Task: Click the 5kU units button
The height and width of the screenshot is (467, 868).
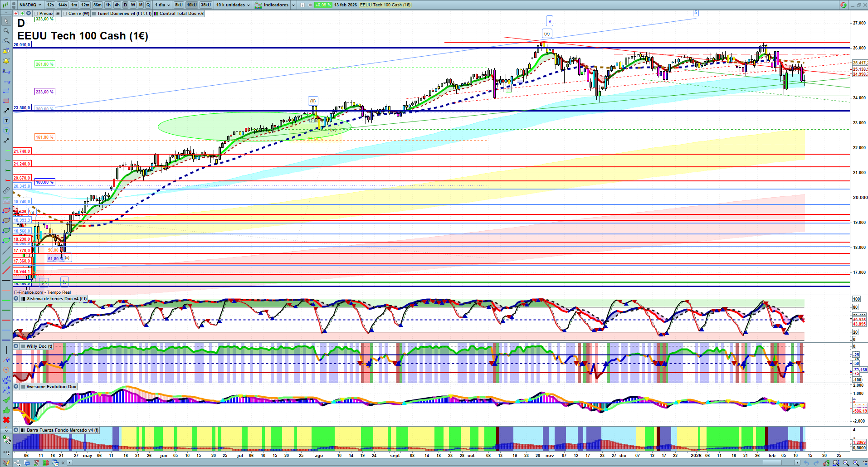Action: click(x=179, y=5)
